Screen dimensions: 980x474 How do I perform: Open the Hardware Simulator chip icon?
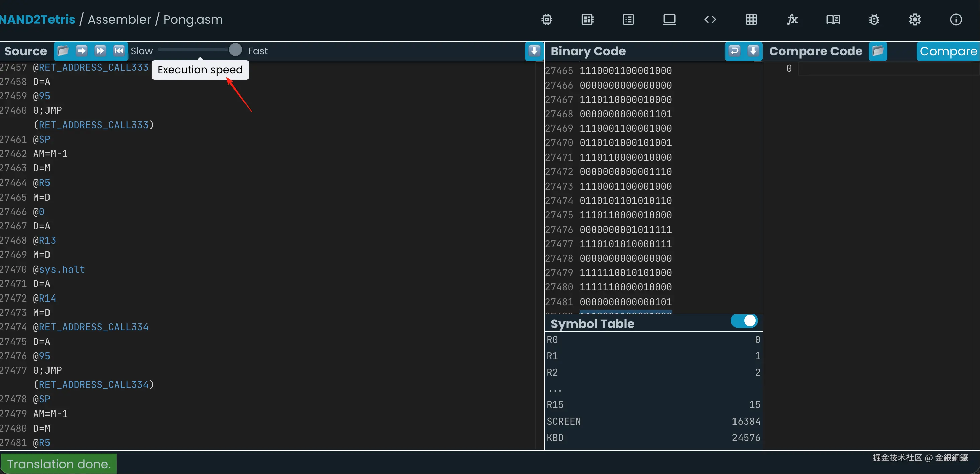click(x=546, y=20)
